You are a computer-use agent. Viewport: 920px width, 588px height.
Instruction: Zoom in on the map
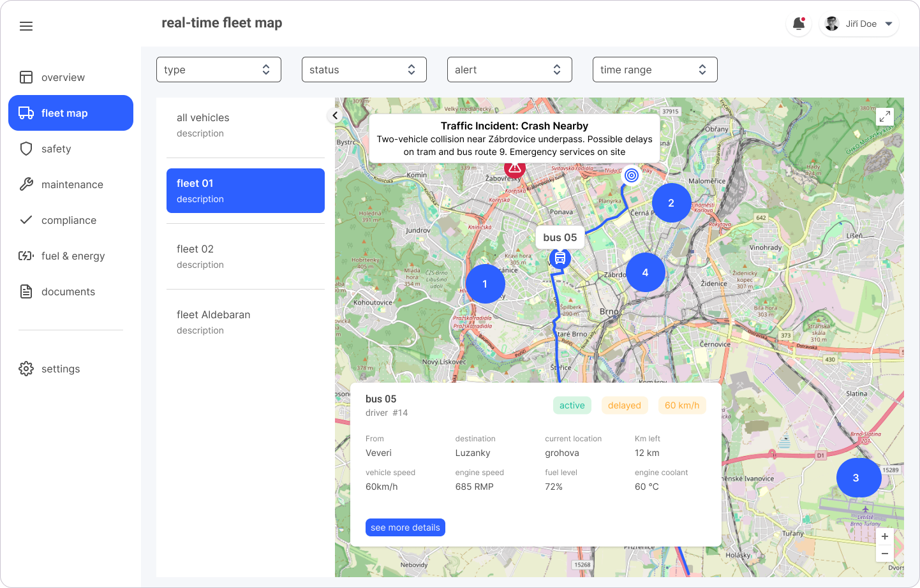pyautogui.click(x=884, y=536)
